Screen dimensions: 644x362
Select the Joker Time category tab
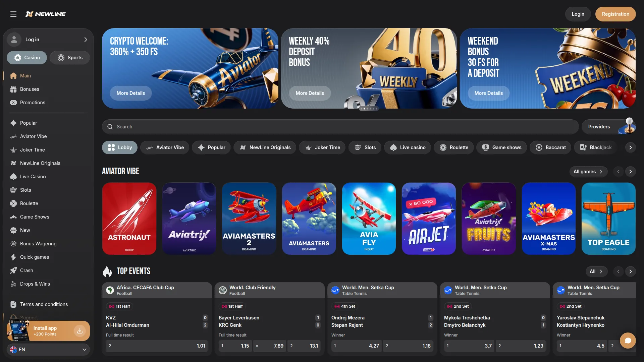[x=322, y=147]
